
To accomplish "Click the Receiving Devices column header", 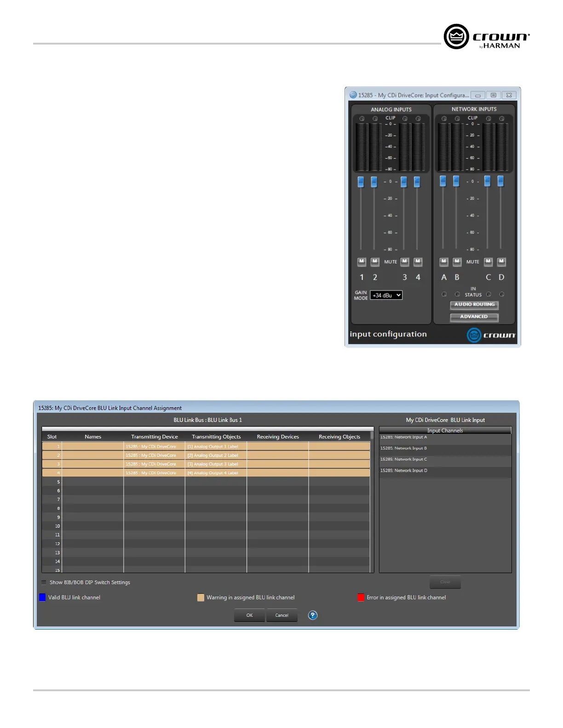I will (278, 437).
